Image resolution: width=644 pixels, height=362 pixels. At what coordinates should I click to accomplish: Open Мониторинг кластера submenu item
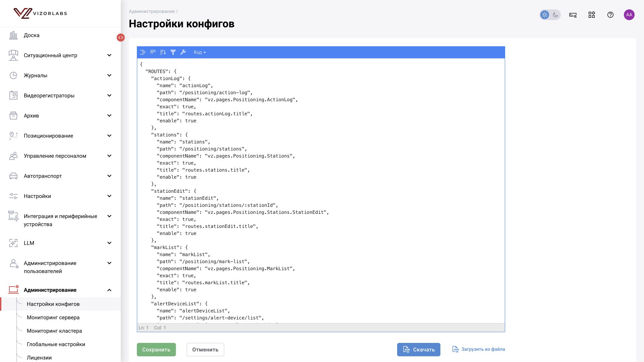(x=54, y=331)
